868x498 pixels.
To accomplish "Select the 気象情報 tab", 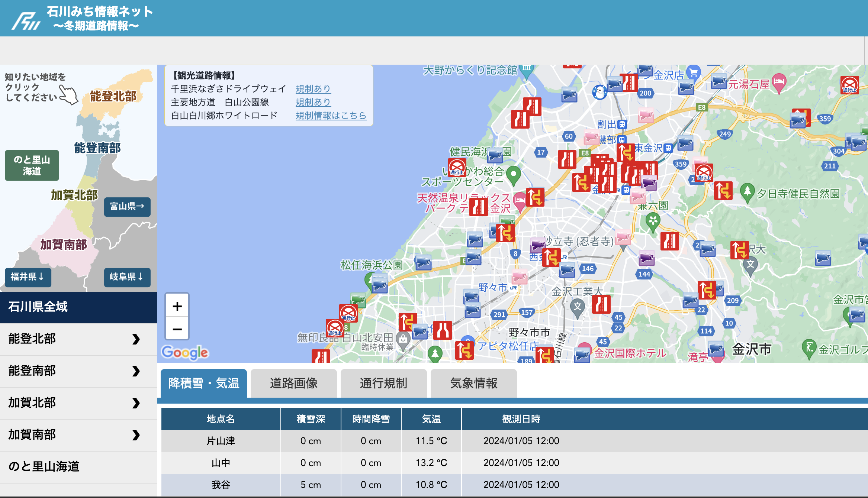I will (473, 384).
